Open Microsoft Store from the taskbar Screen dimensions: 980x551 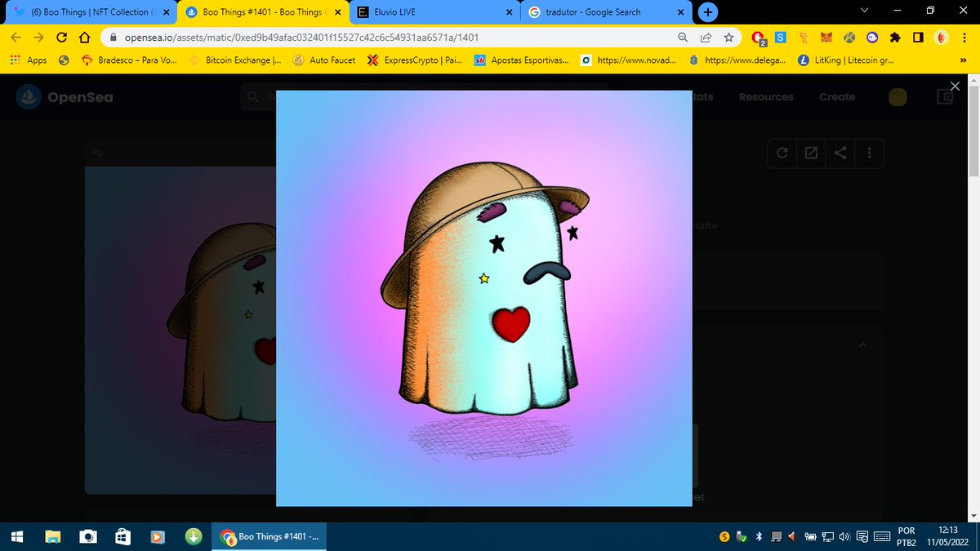pos(122,536)
